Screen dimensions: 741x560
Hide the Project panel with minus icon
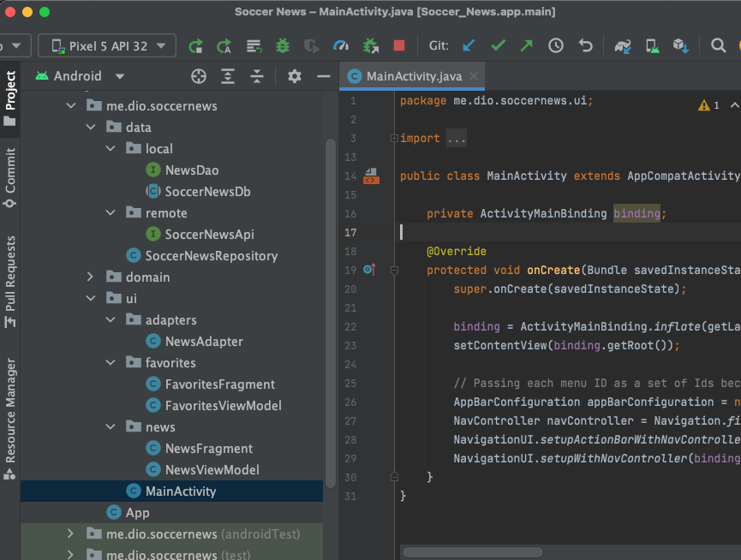[324, 76]
